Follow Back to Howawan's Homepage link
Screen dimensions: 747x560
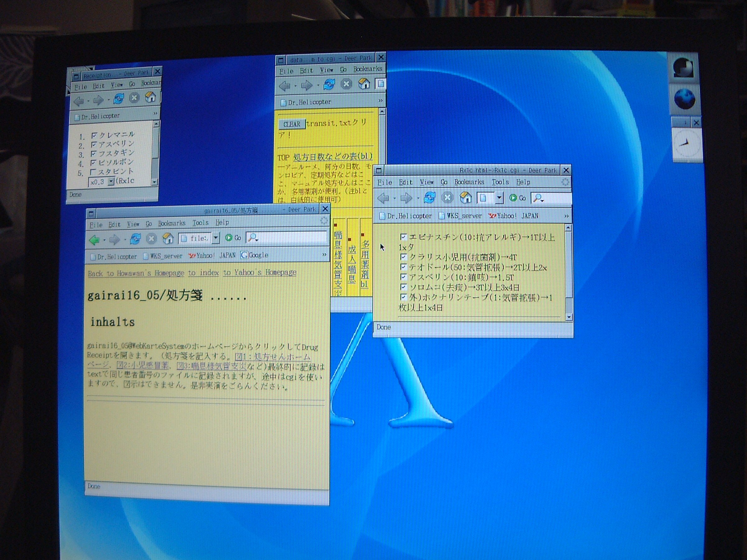(x=136, y=273)
